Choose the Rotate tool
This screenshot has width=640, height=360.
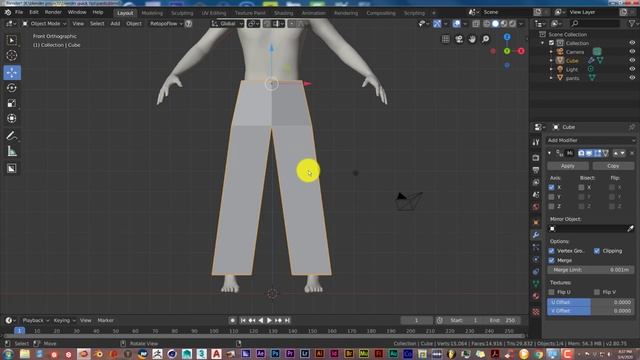(x=11, y=88)
